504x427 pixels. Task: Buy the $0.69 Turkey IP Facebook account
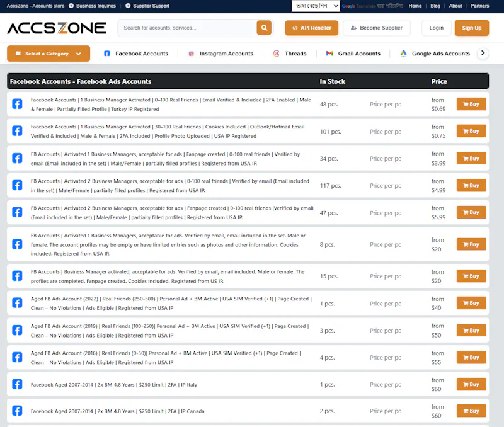click(471, 104)
